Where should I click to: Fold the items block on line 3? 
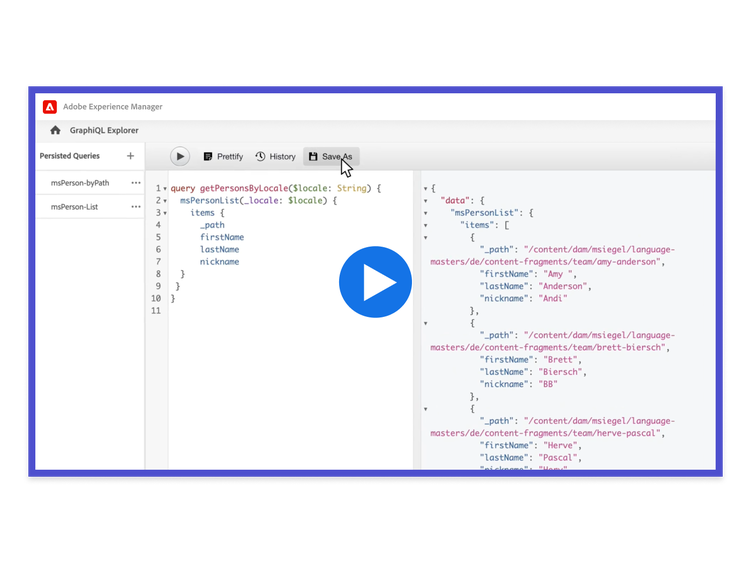pyautogui.click(x=165, y=213)
